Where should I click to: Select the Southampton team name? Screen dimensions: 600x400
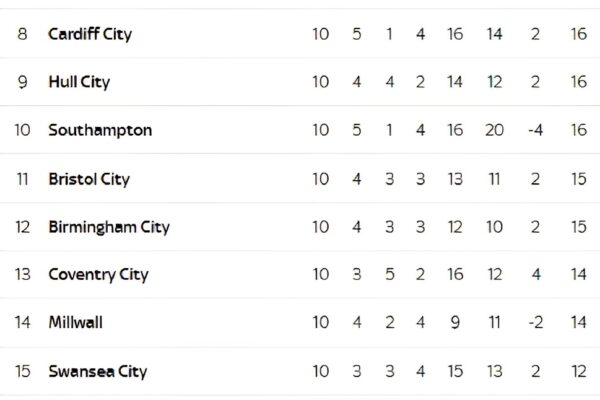[x=100, y=131]
